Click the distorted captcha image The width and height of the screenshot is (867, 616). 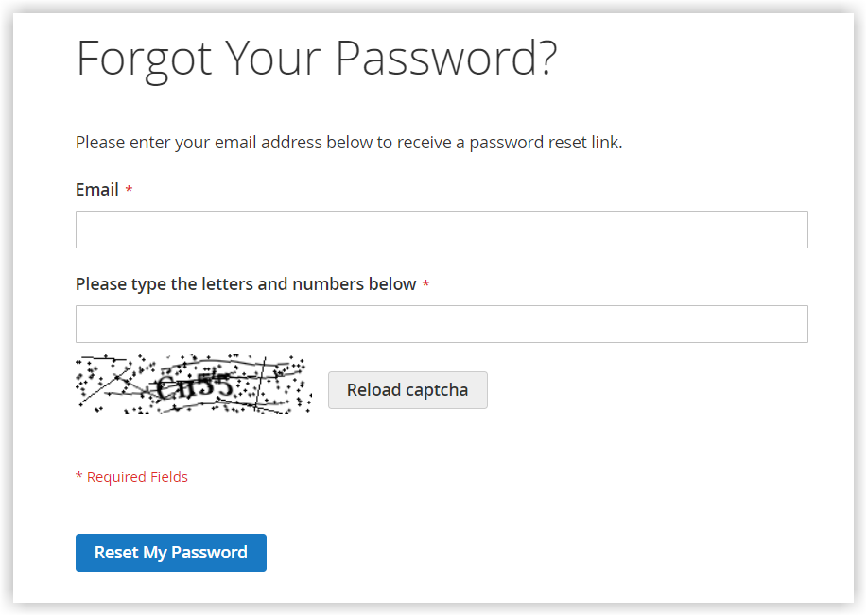pyautogui.click(x=194, y=384)
